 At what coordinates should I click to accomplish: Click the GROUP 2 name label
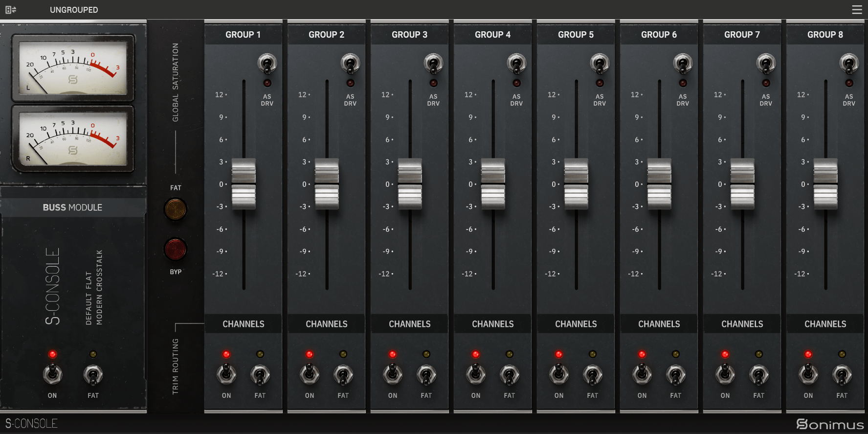(326, 35)
